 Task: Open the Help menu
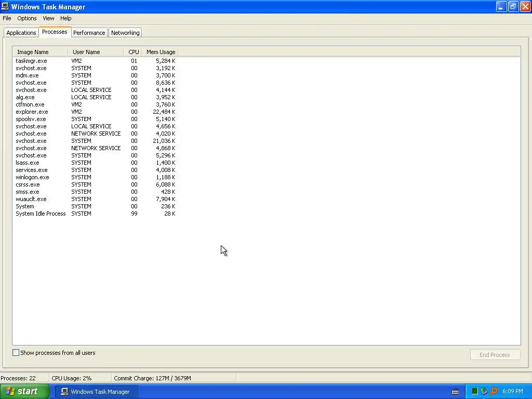[66, 18]
